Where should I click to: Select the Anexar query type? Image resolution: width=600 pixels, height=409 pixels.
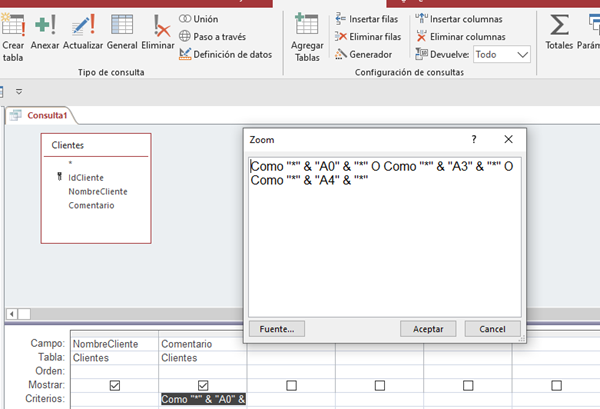point(45,34)
